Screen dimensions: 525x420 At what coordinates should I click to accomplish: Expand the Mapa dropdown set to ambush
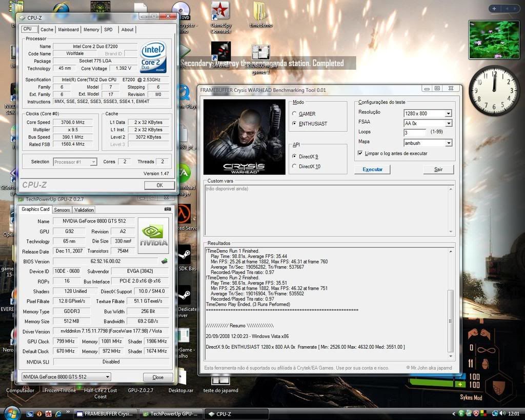(448, 143)
